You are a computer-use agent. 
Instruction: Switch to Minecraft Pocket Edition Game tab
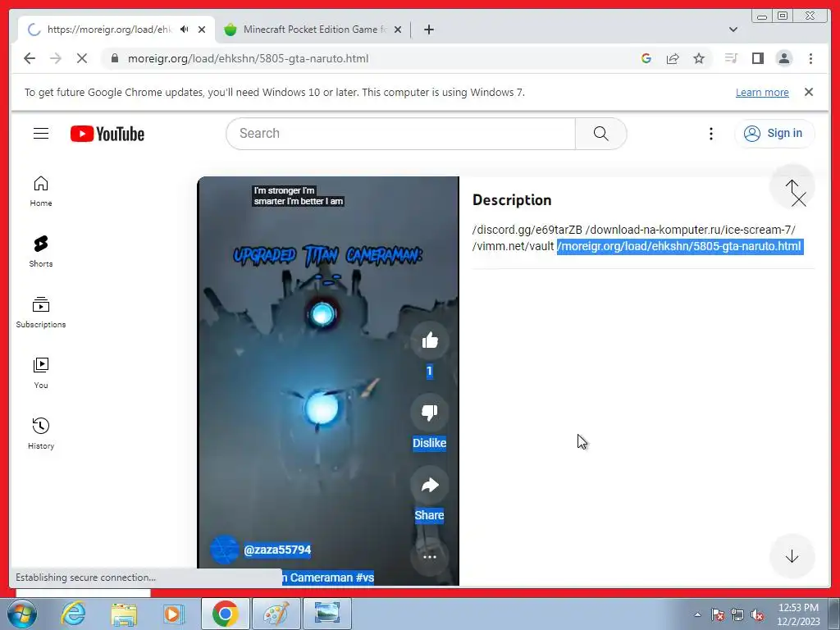[313, 30]
